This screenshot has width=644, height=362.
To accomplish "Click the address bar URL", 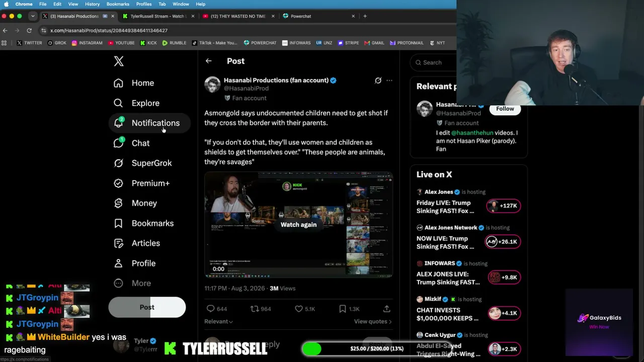I will click(x=109, y=31).
